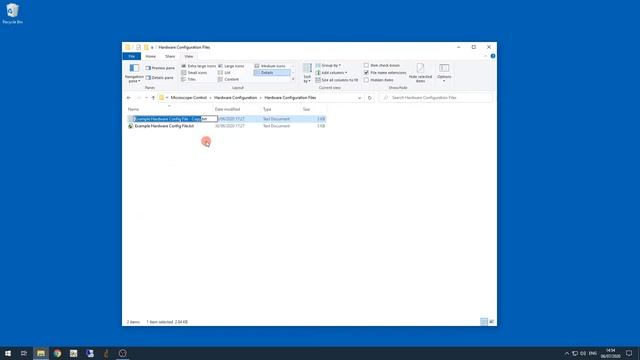Switch layout to Content view
Screen dimensions: 640x360
(229, 79)
